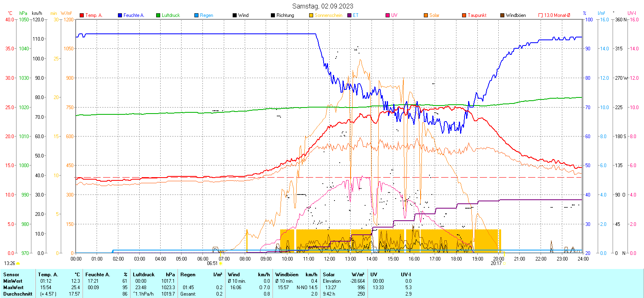Click the 12:00 time axis label

pyautogui.click(x=329, y=259)
